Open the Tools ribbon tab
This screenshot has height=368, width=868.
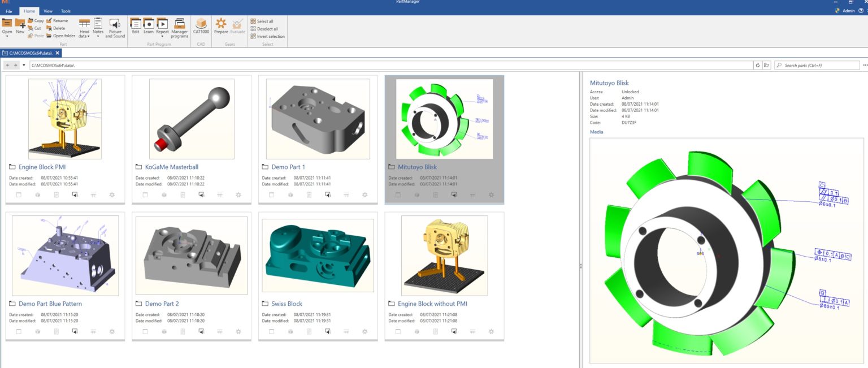(x=66, y=11)
